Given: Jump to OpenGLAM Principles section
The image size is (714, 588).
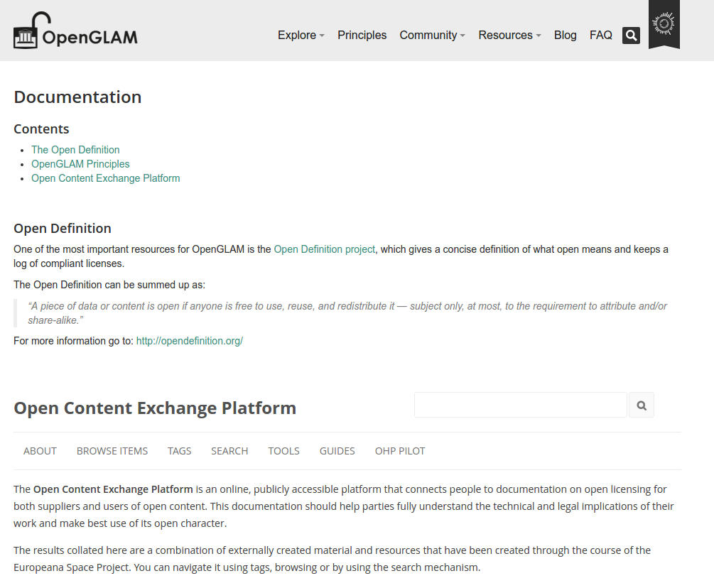Looking at the screenshot, I should click(80, 164).
